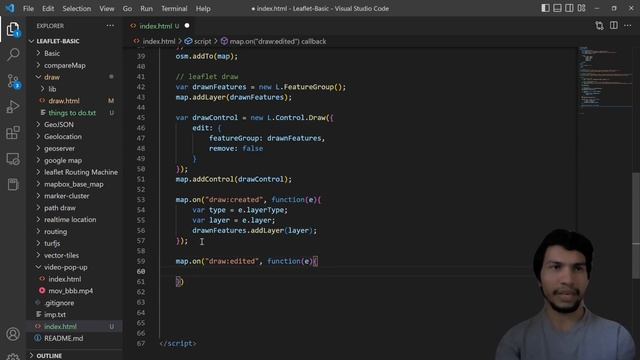Click the unsaved dot on index.html tab
This screenshot has width=640, height=360.
[187, 26]
